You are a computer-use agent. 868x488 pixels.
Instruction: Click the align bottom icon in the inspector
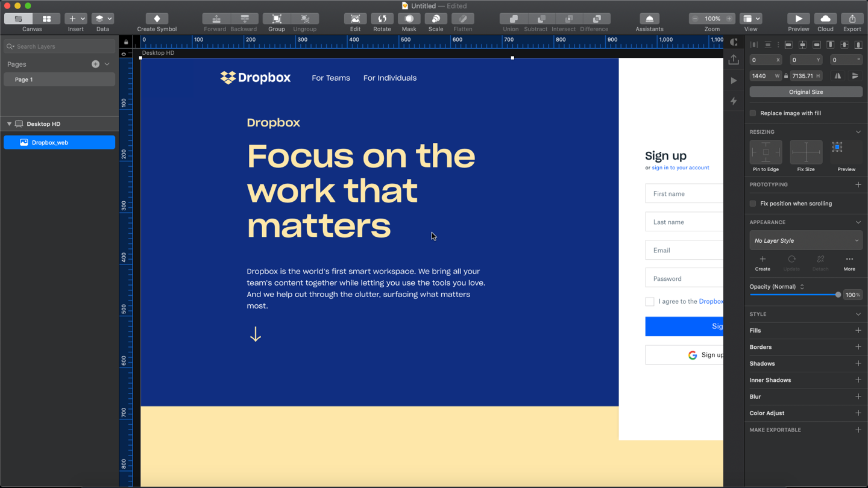859,45
